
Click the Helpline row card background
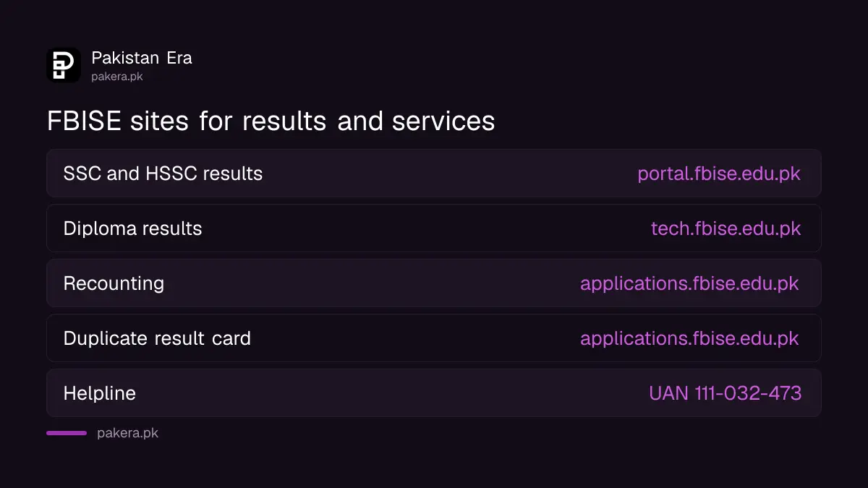[434, 393]
